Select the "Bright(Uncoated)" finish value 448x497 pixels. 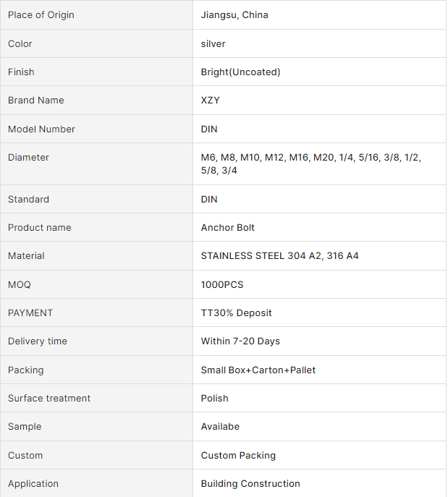240,72
